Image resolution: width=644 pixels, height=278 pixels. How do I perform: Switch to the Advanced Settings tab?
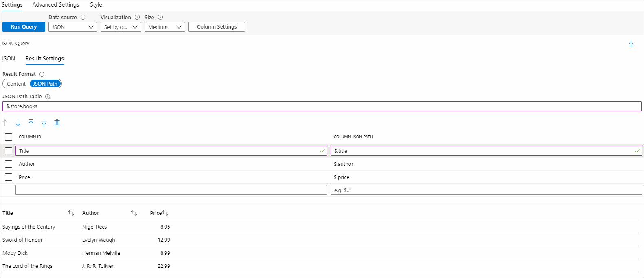point(56,5)
